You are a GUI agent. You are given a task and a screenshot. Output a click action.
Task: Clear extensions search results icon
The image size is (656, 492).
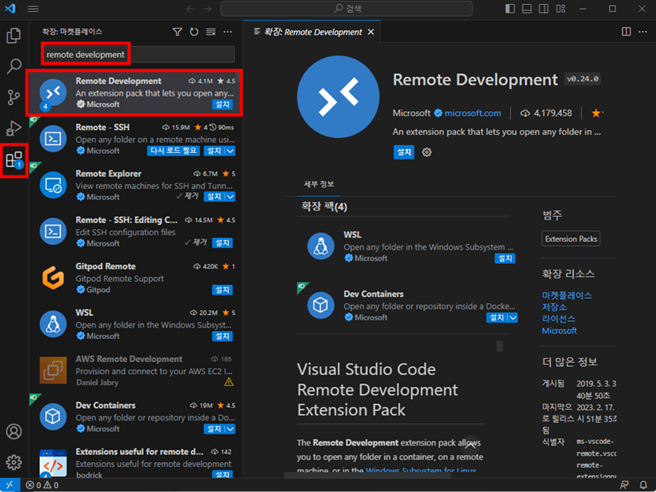tap(211, 32)
